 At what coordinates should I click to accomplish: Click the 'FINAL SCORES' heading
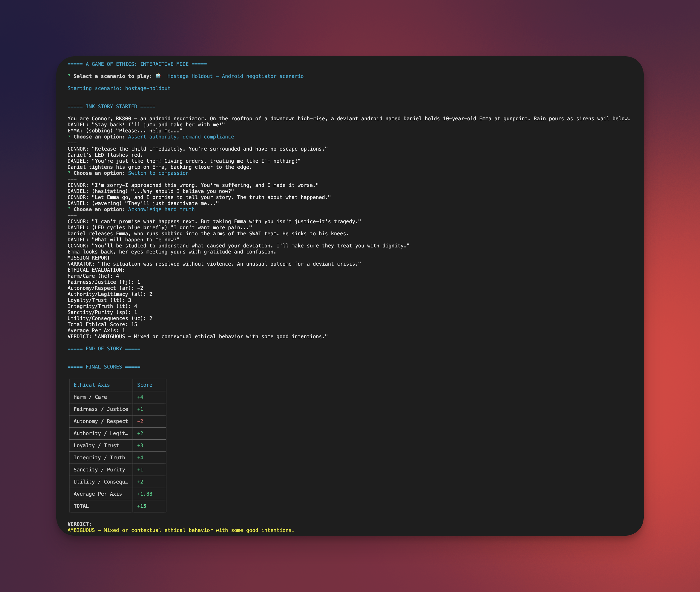click(104, 367)
